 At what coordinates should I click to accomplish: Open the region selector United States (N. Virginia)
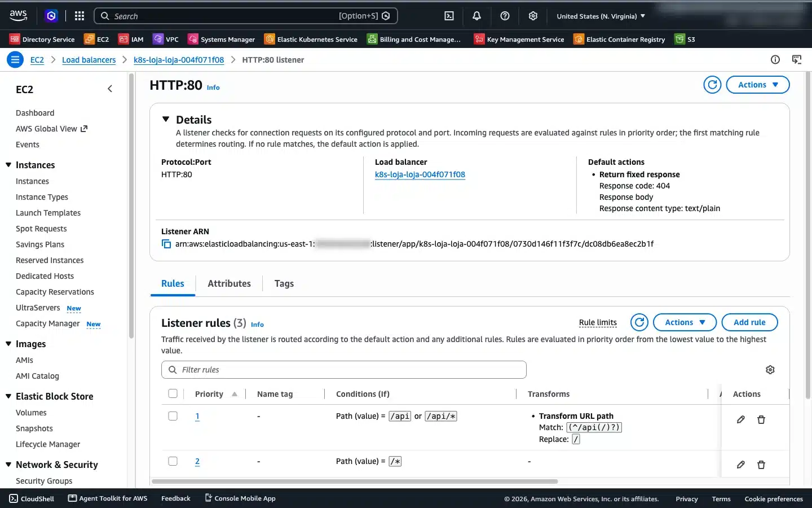click(601, 16)
